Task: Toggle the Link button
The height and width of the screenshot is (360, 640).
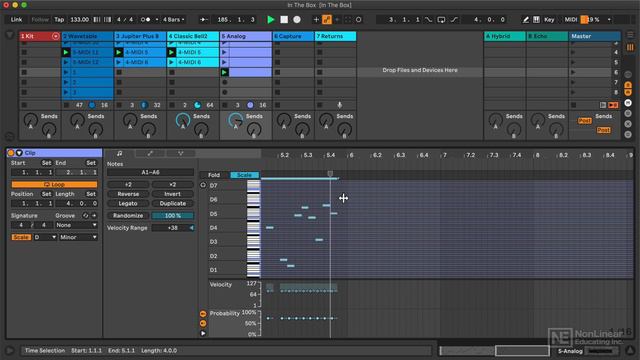Action: (x=16, y=19)
